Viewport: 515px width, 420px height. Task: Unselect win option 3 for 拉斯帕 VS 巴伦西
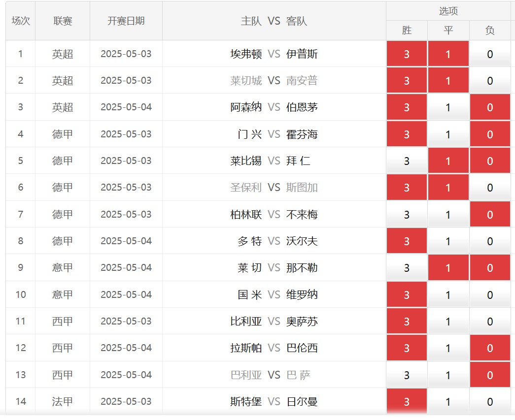point(407,348)
